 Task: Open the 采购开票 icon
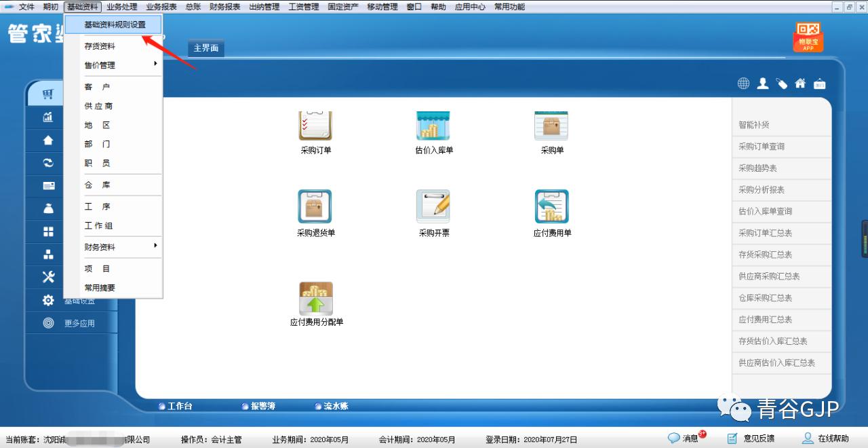coord(433,206)
